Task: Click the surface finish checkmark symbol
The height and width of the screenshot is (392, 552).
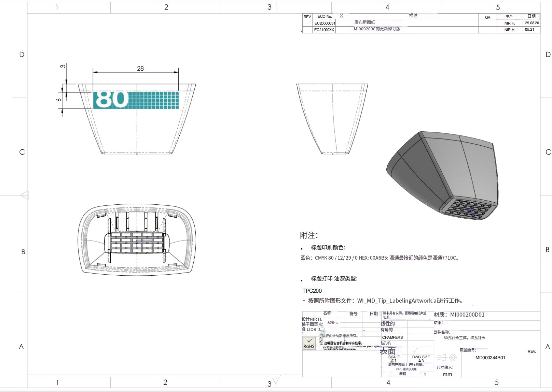Action: pos(415,350)
